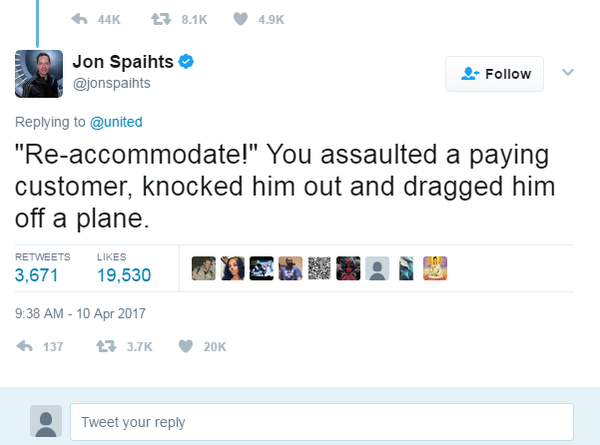Click the first liker avatar thumbnail
Screen dimensions: 600x445
pos(204,267)
